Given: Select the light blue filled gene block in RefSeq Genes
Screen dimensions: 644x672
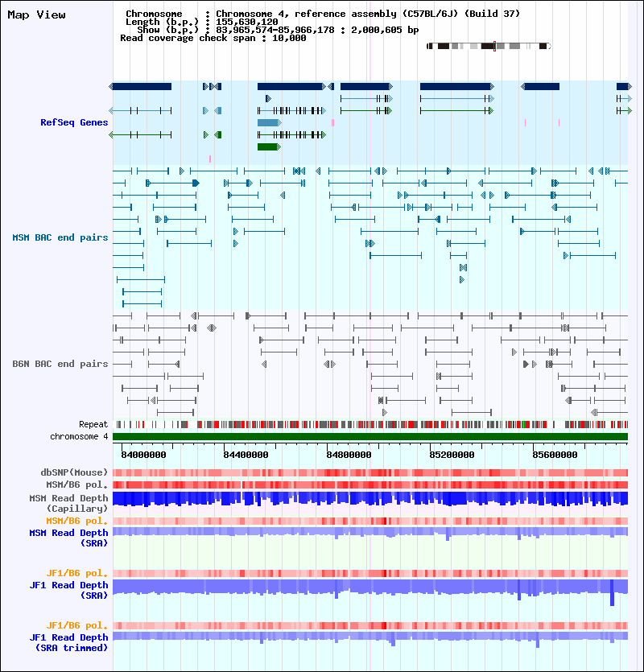Looking at the screenshot, I should (x=269, y=123).
